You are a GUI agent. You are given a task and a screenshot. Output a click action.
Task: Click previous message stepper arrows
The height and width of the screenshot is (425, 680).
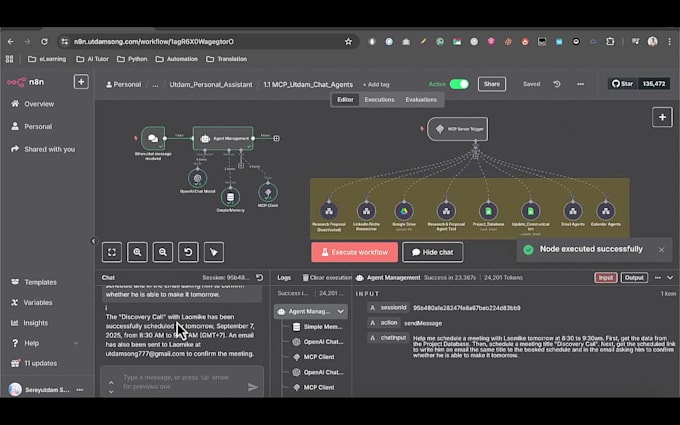pos(111,387)
